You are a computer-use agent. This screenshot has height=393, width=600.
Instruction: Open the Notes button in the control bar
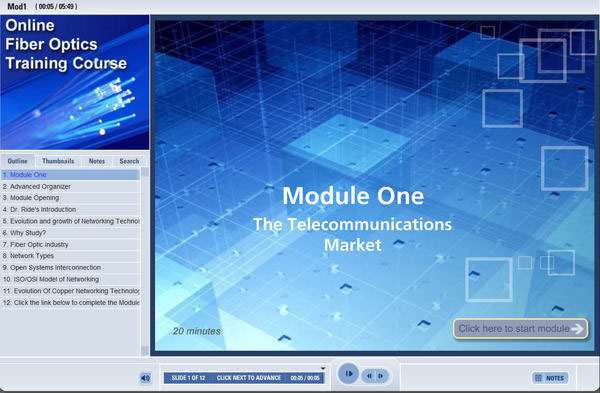[550, 378]
